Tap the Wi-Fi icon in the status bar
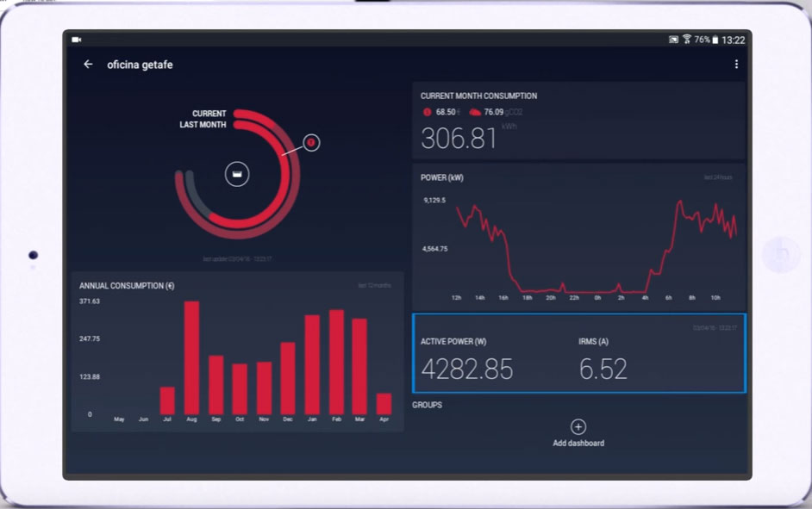Viewport: 812px width, 509px height. click(x=687, y=38)
